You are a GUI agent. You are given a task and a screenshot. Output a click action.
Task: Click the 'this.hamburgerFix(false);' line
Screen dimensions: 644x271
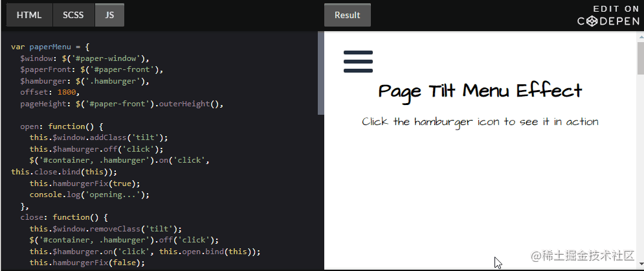tap(87, 263)
